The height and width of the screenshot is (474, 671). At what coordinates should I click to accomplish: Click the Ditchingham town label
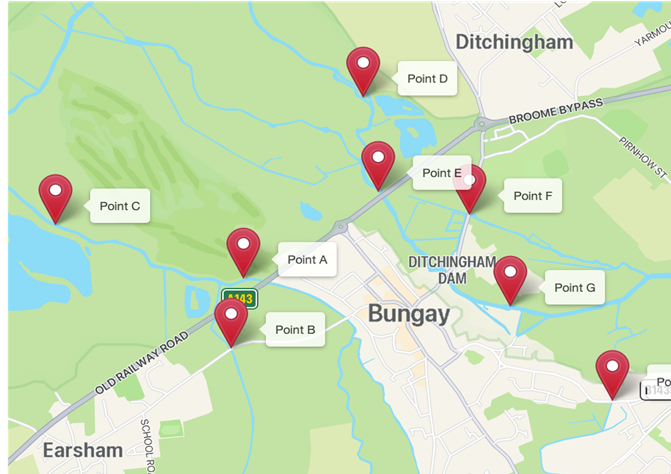pos(514,42)
